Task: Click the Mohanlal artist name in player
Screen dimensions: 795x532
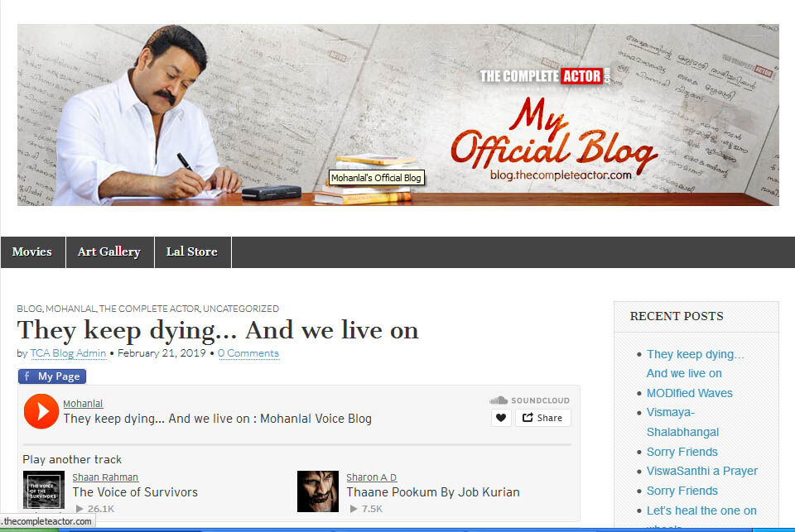Action: [83, 404]
